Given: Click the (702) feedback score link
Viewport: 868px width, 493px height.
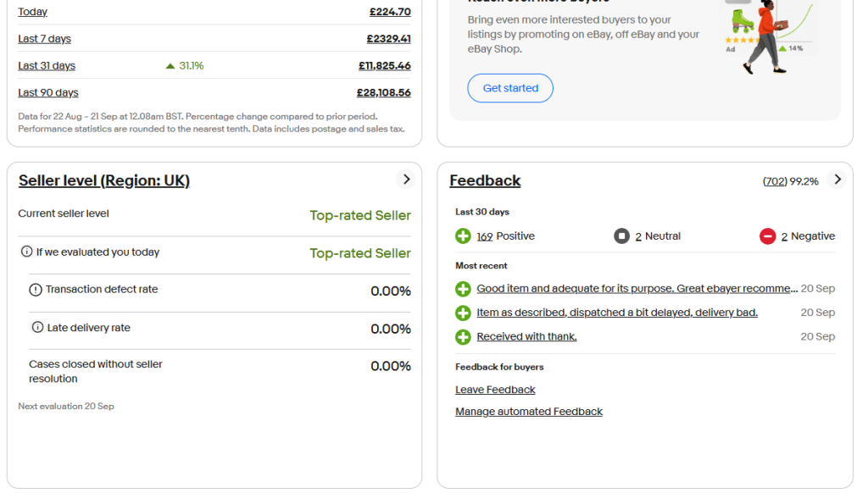Looking at the screenshot, I should click(x=775, y=181).
